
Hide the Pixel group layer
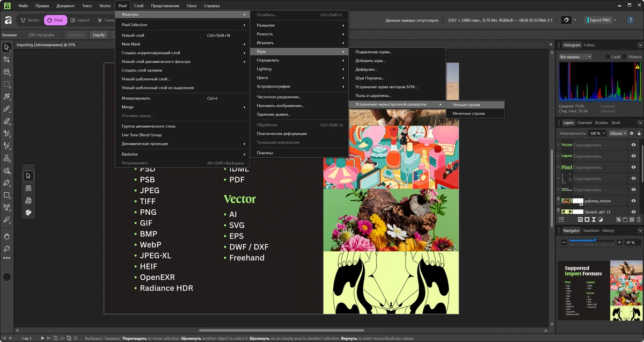634,168
